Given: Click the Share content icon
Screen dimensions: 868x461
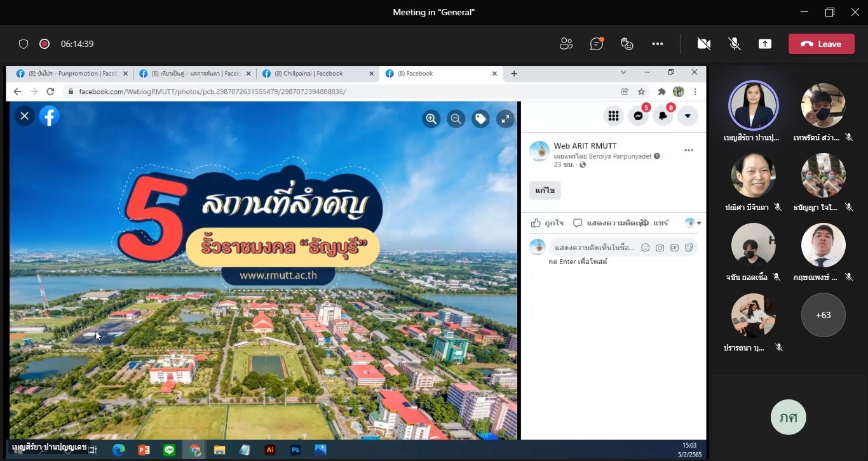Looking at the screenshot, I should coord(765,44).
